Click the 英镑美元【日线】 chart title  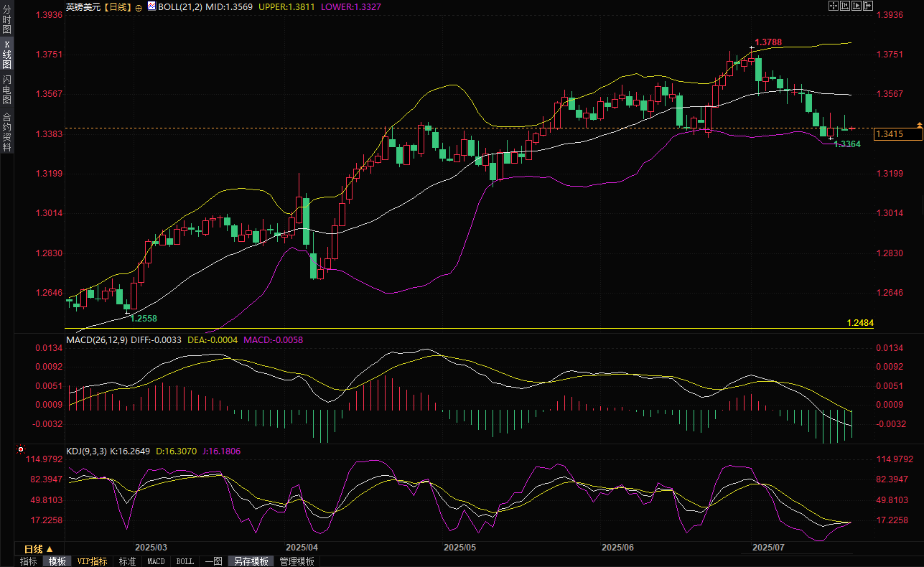click(98, 7)
